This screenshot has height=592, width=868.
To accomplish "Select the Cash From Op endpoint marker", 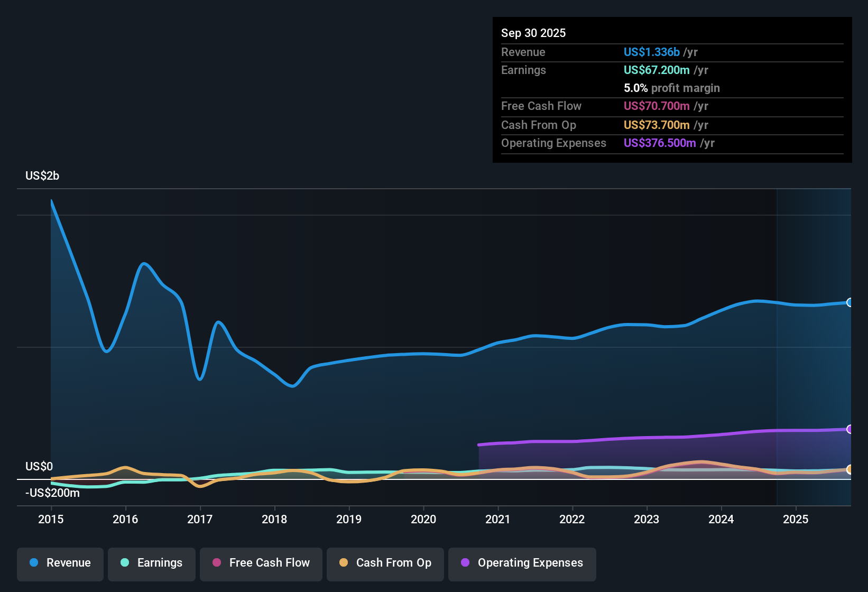I will pyautogui.click(x=850, y=469).
